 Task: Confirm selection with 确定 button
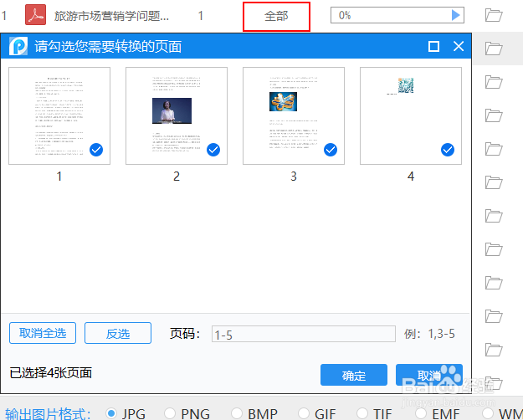(354, 375)
